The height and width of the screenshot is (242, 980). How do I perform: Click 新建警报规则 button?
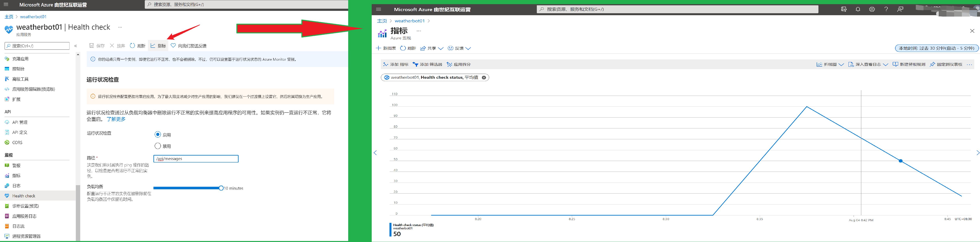pyautogui.click(x=909, y=64)
